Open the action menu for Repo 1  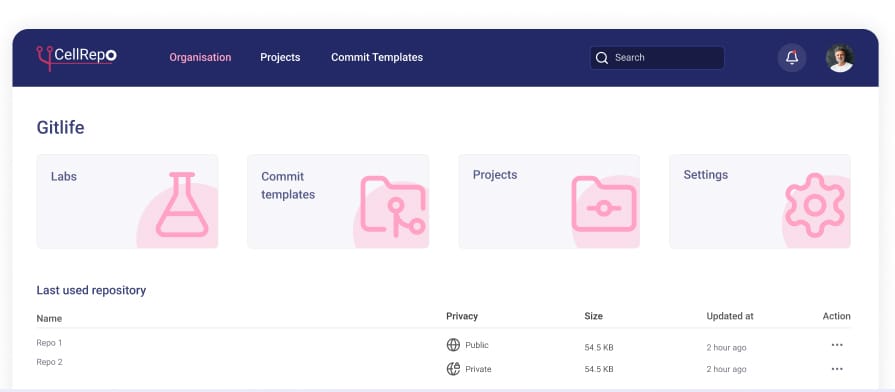tap(837, 345)
